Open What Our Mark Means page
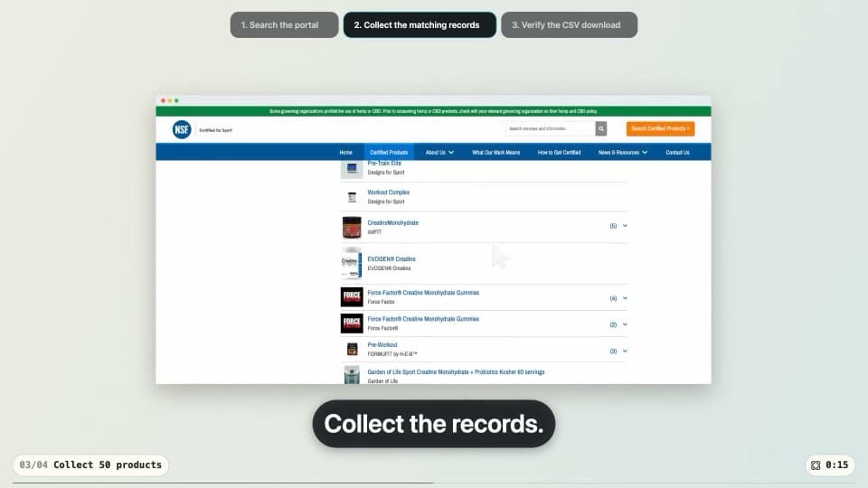Screen dimensions: 868x488 [x=496, y=152]
